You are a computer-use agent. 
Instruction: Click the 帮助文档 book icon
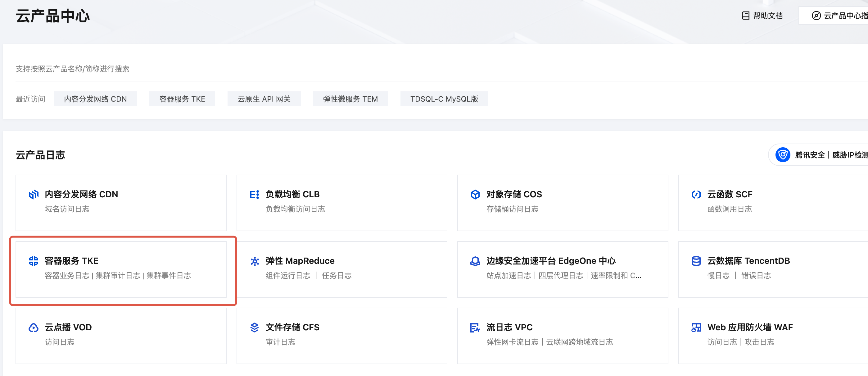745,16
